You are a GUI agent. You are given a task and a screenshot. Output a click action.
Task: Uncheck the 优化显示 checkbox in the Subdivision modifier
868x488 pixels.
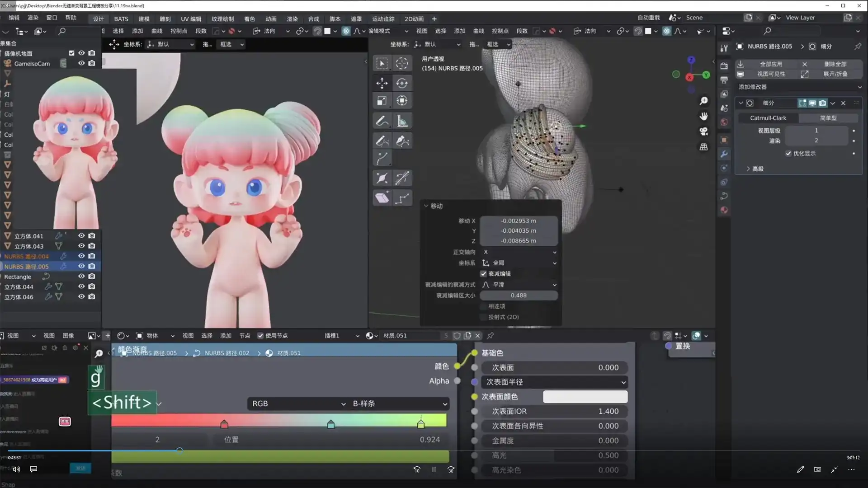click(788, 153)
